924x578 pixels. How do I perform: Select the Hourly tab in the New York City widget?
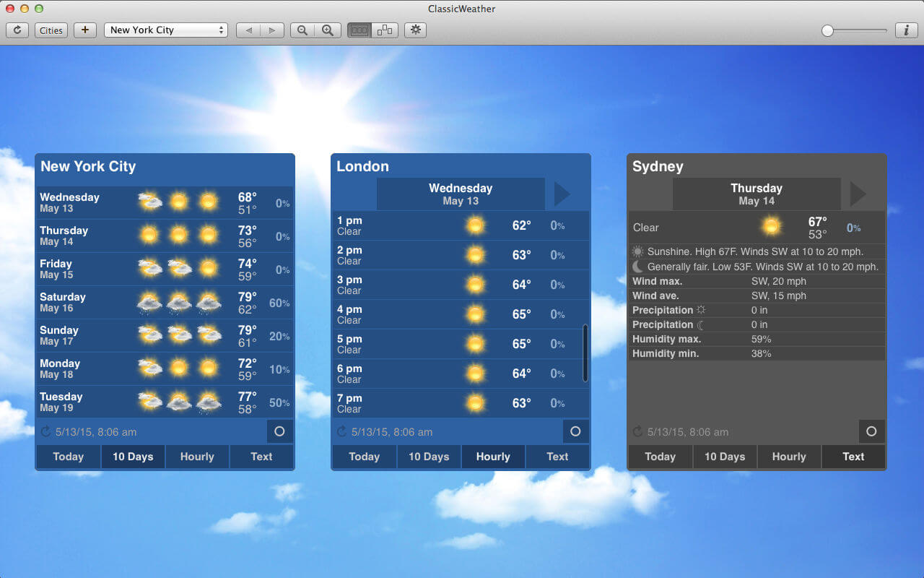pos(197,457)
